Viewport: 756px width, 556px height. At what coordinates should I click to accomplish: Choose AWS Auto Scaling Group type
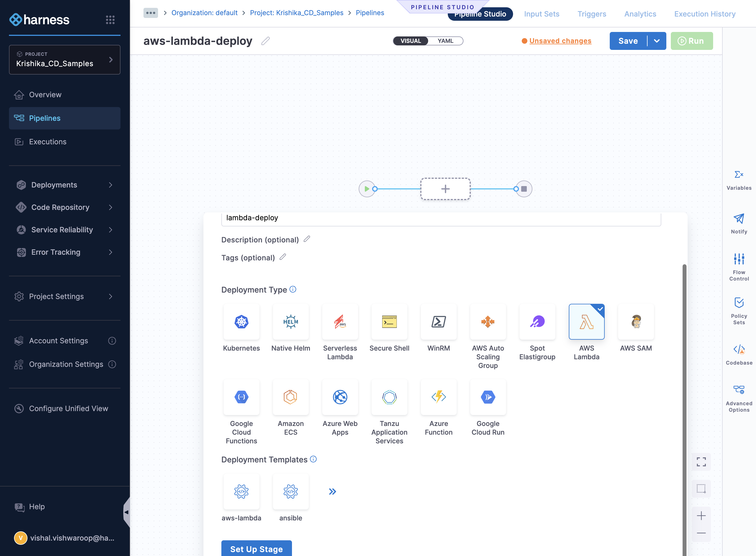[488, 321]
